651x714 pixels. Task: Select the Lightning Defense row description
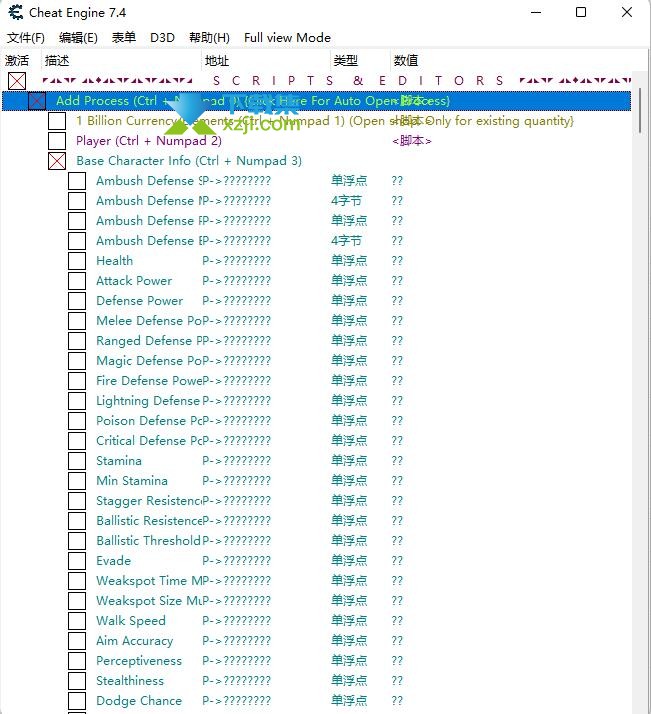click(x=149, y=401)
